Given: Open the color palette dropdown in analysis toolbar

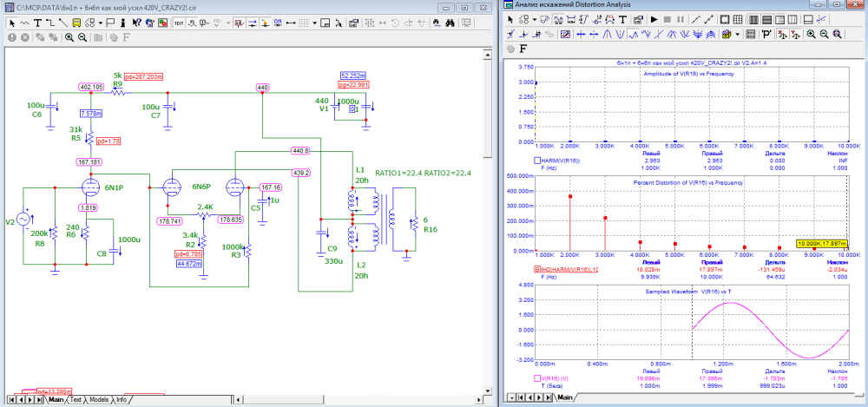Looking at the screenshot, I should coord(737,35).
